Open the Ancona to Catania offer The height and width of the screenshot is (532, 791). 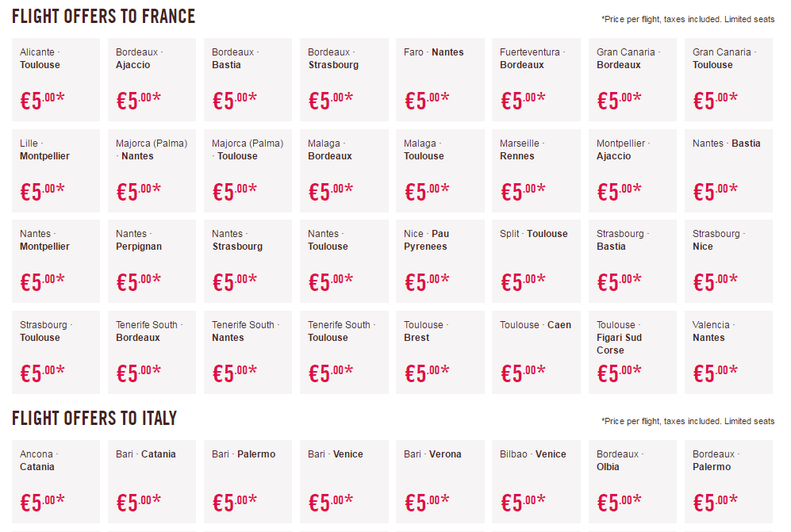pyautogui.click(x=56, y=481)
